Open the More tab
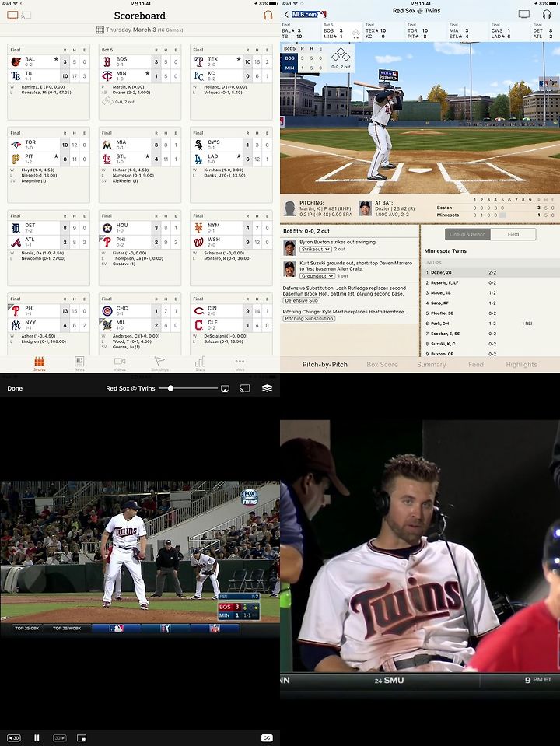 pyautogui.click(x=240, y=364)
